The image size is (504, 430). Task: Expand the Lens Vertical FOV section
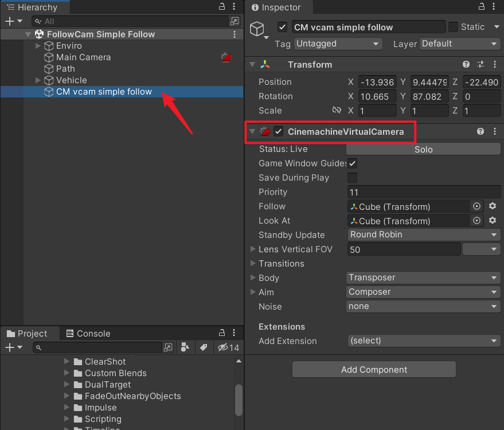pos(253,249)
